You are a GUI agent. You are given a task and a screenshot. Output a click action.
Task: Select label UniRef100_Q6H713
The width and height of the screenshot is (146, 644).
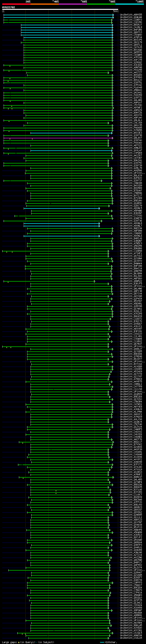click(x=131, y=32)
